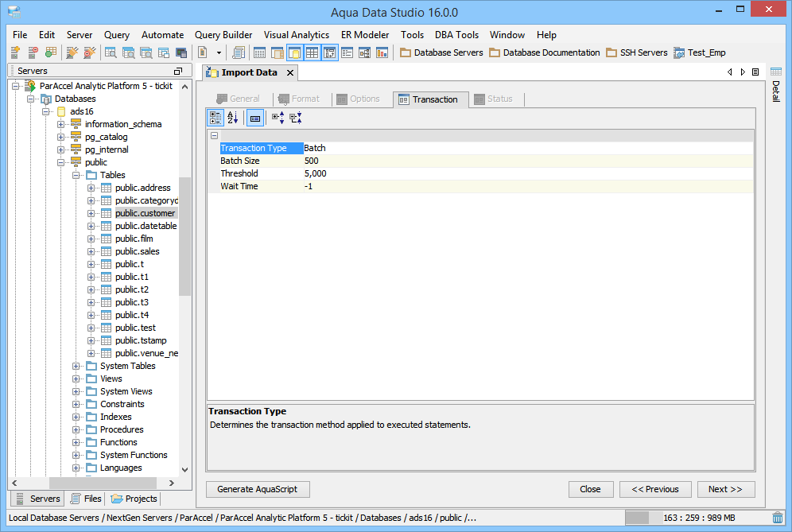Viewport: 792px width, 532px height.
Task: Toggle the highlighted layout window toolbar button
Action: click(x=330, y=52)
